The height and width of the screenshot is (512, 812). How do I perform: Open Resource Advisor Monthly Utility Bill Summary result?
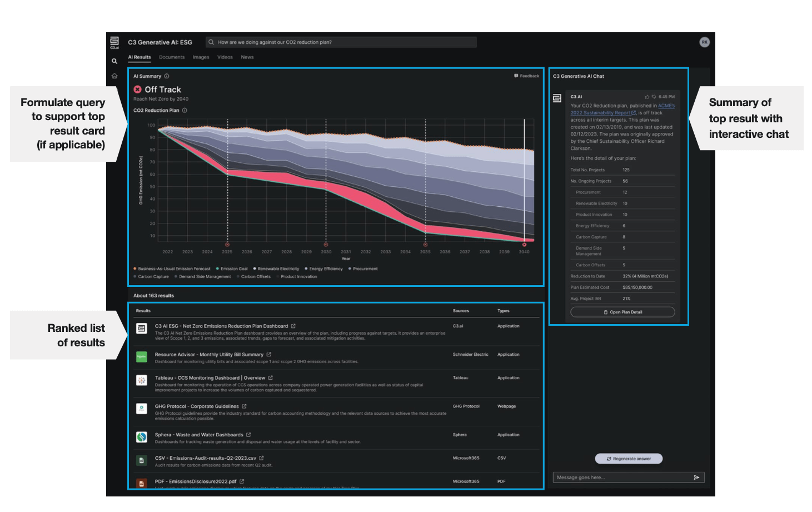tap(209, 355)
